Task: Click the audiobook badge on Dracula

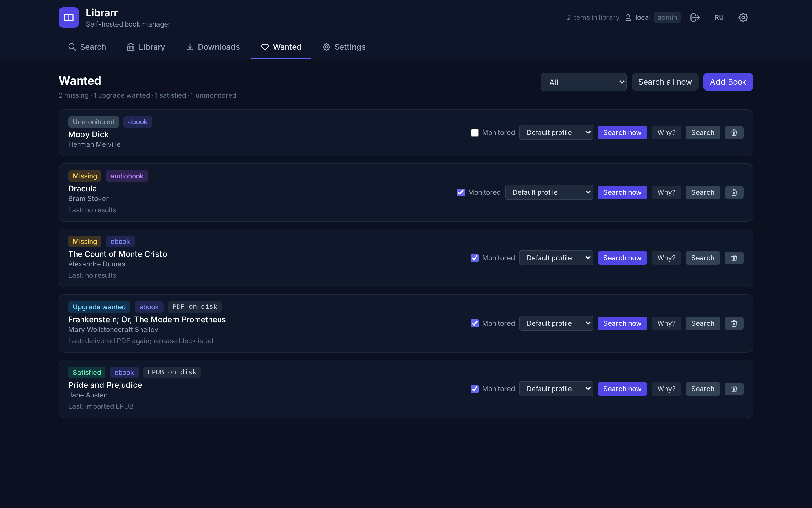Action: (127, 176)
